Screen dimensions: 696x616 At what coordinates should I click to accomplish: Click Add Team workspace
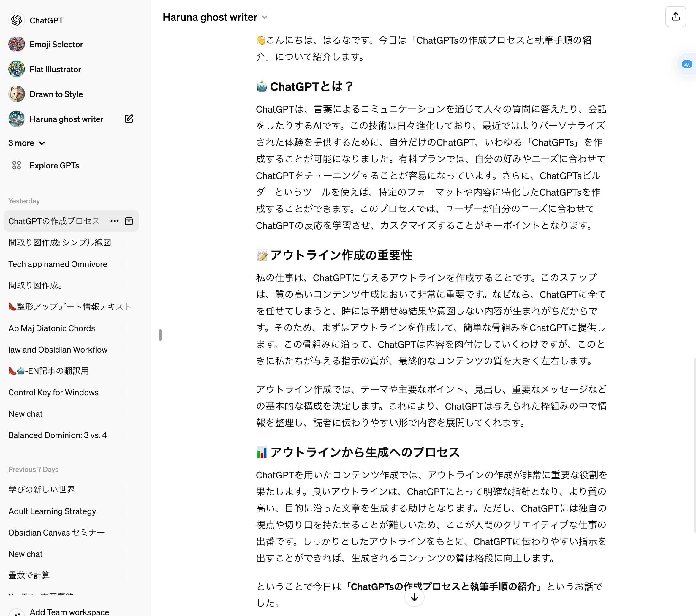[x=69, y=612]
